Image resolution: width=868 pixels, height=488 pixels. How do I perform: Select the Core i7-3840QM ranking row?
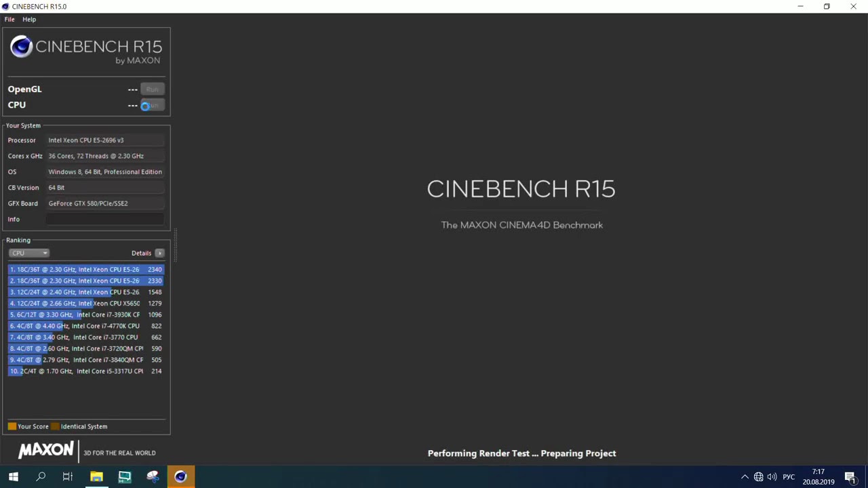(x=86, y=360)
